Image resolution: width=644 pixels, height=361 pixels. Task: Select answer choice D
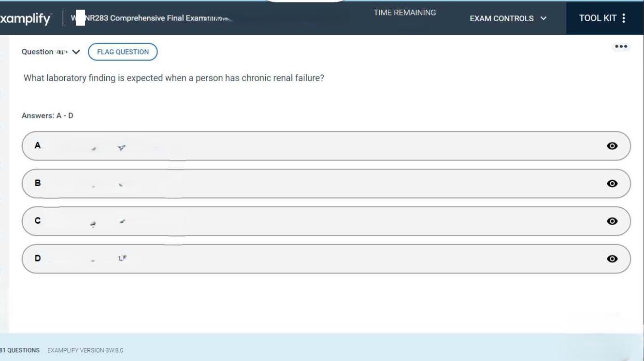click(326, 259)
